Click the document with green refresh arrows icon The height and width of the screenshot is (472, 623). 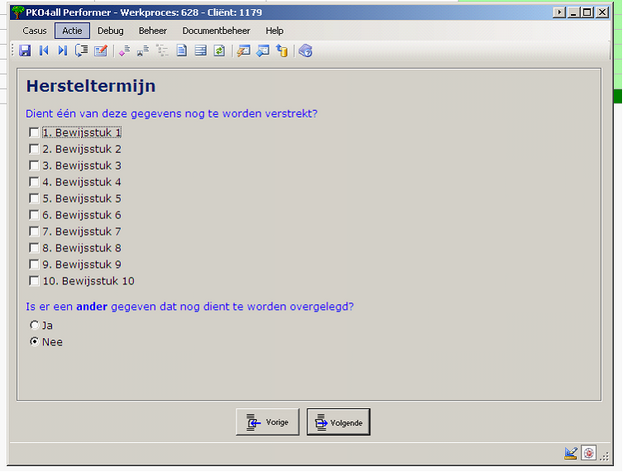[x=219, y=51]
